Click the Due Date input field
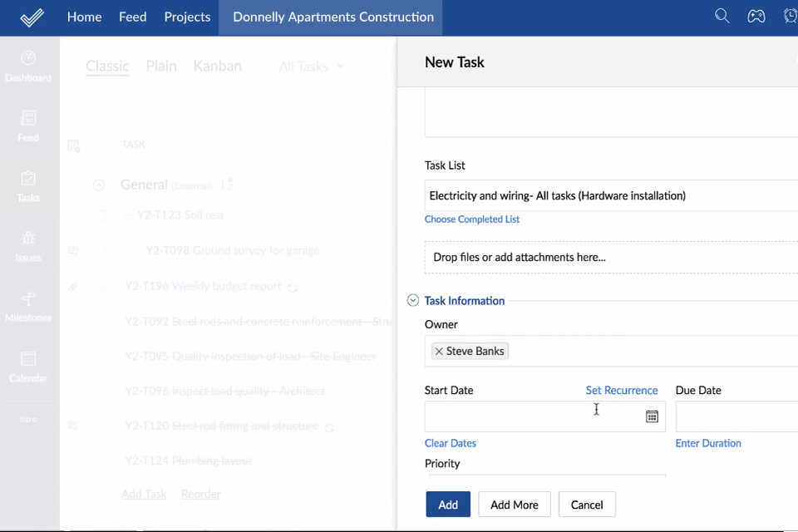The height and width of the screenshot is (532, 798). [x=736, y=416]
